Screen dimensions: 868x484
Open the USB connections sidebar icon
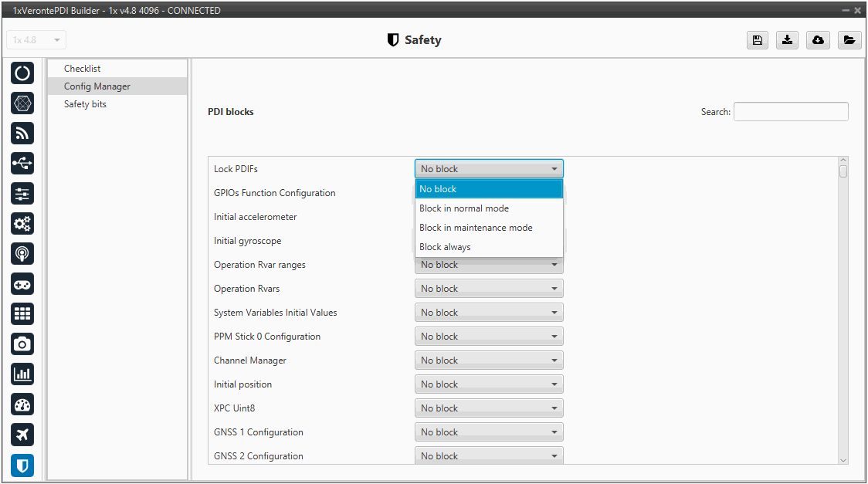click(22, 163)
